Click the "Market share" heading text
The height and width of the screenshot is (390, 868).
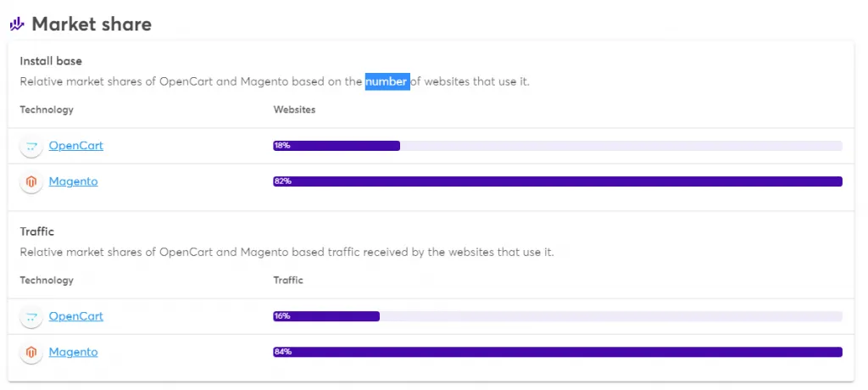[92, 24]
